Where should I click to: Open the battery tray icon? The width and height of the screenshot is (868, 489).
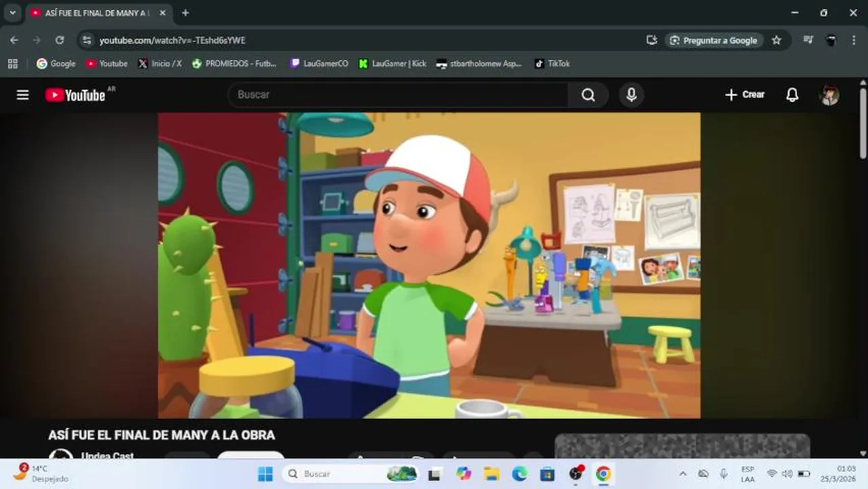[x=803, y=474]
